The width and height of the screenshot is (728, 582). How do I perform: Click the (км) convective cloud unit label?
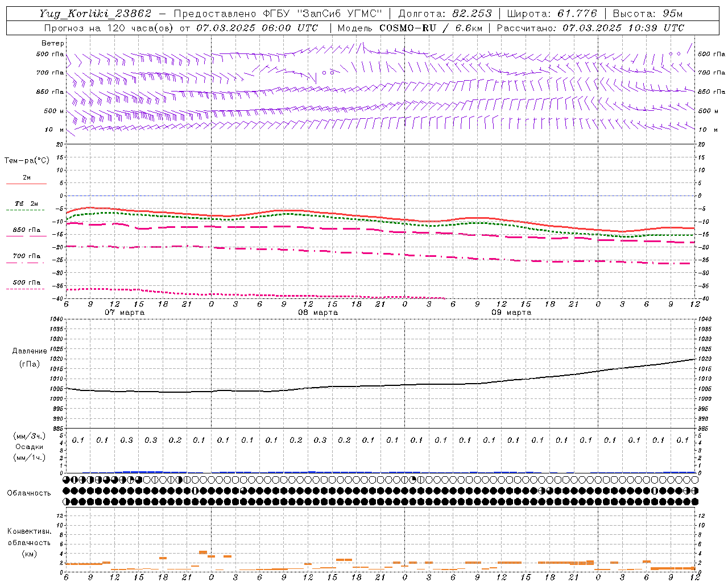[x=30, y=554]
